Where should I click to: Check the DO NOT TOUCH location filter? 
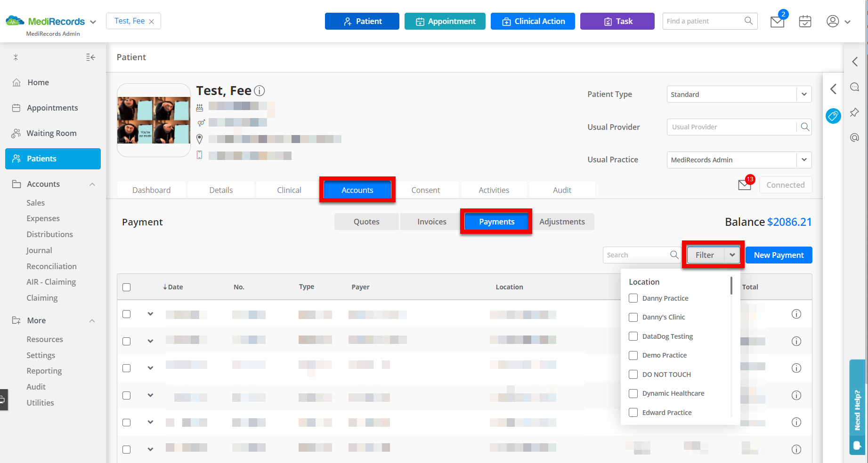633,375
